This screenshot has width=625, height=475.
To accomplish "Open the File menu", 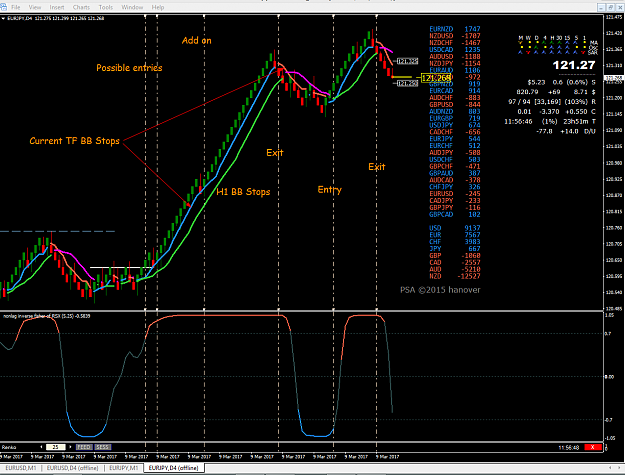I will pyautogui.click(x=16, y=7).
